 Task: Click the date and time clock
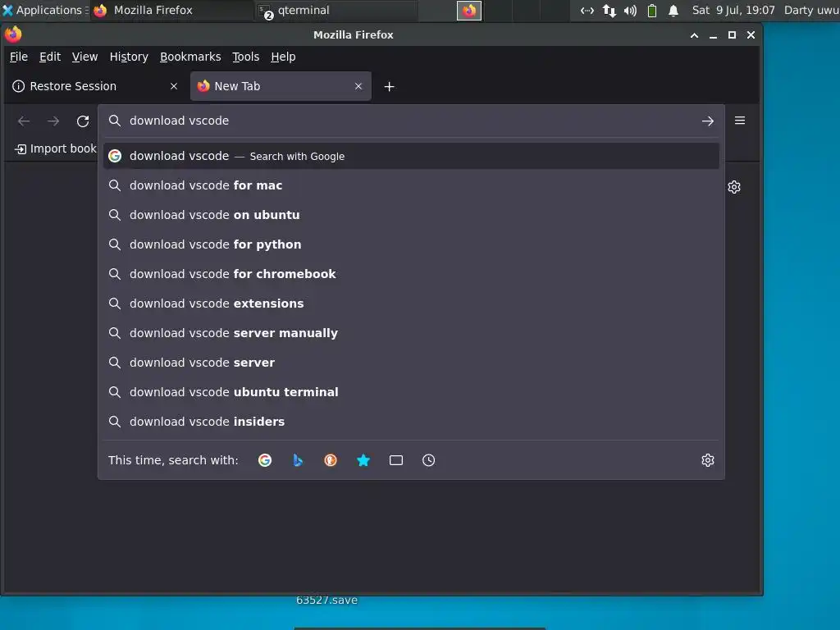(733, 10)
